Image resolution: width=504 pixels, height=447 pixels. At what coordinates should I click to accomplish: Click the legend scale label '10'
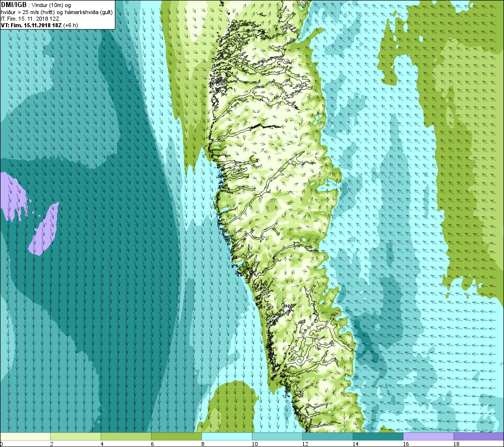coord(255,444)
